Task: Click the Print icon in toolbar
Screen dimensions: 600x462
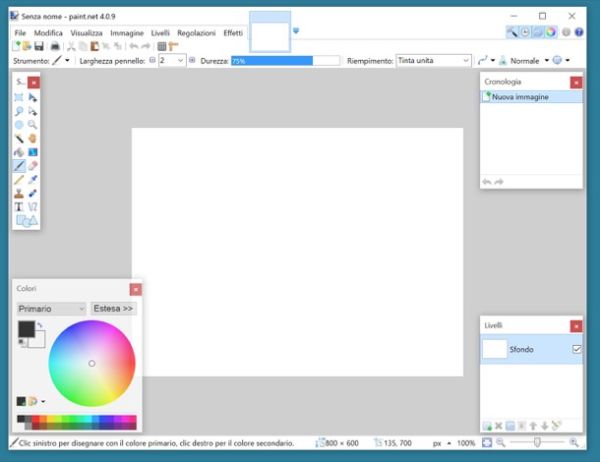Action: pyautogui.click(x=56, y=46)
